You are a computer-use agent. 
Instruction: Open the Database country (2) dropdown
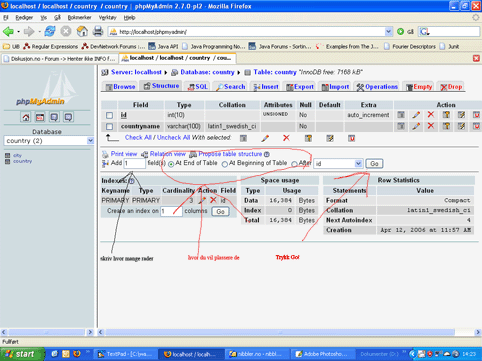(x=49, y=141)
